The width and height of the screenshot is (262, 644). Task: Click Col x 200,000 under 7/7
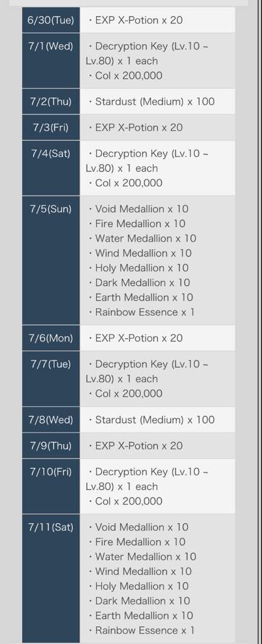point(126,394)
